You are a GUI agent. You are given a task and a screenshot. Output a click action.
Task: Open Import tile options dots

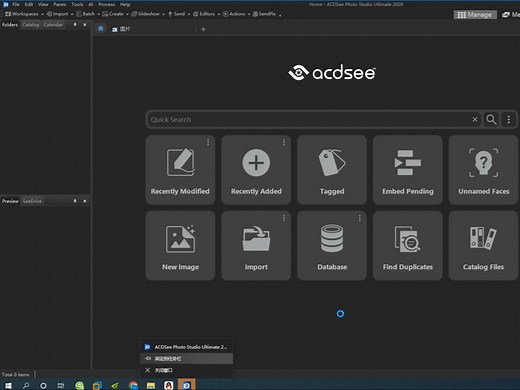(284, 218)
